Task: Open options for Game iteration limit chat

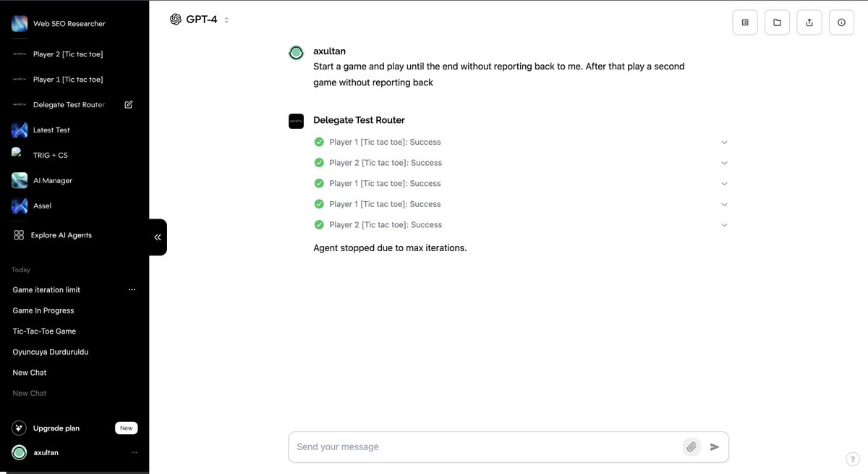Action: 132,290
